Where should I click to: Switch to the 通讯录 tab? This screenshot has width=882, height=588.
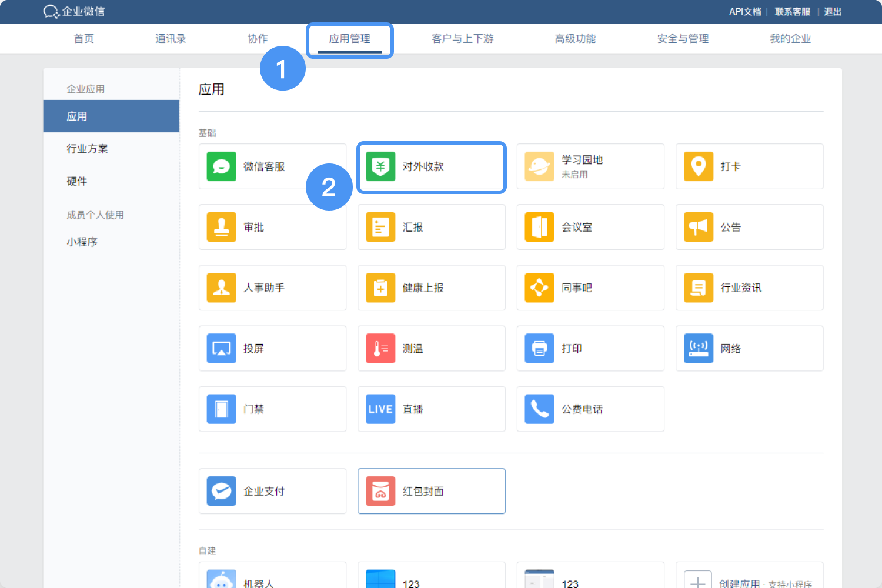coord(171,38)
